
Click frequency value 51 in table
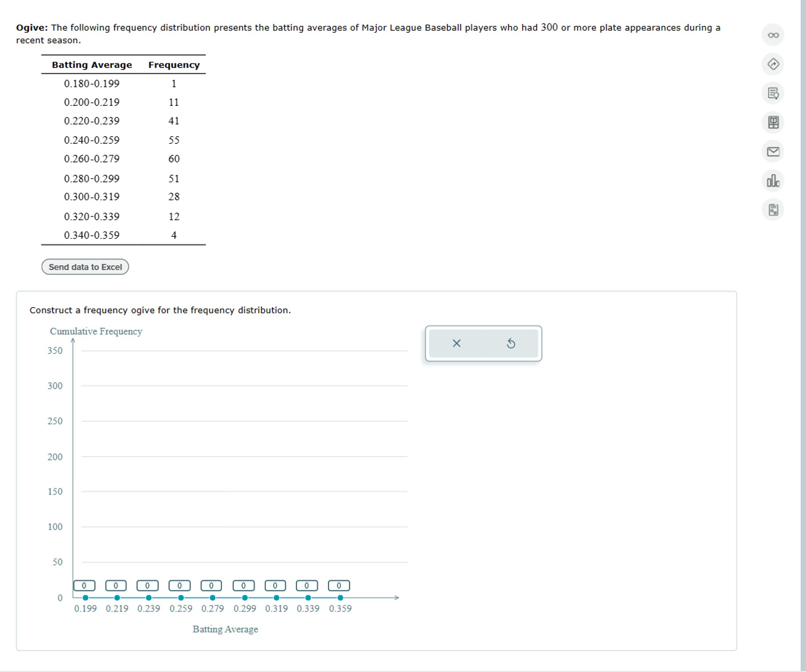coord(174,179)
